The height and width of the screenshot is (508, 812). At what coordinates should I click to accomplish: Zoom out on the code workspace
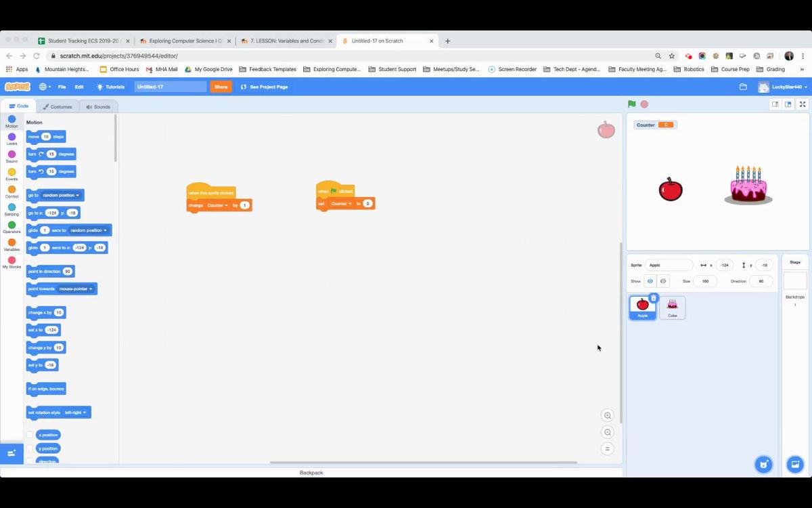(x=608, y=432)
